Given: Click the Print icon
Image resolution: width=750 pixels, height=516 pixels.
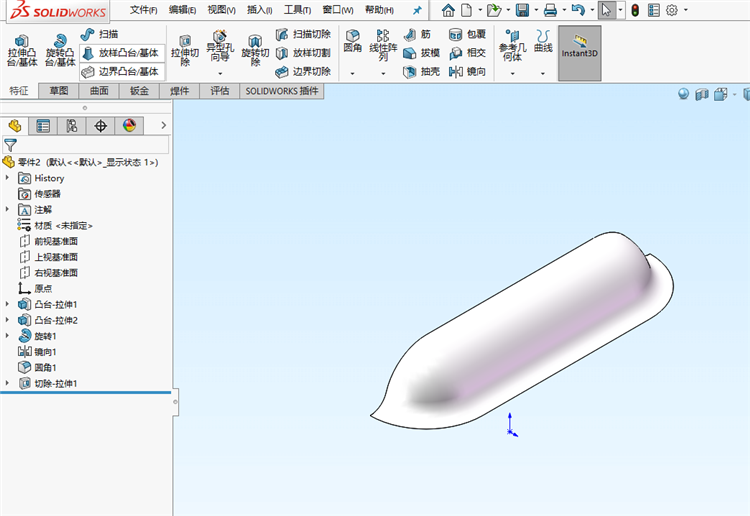Looking at the screenshot, I should pyautogui.click(x=550, y=10).
